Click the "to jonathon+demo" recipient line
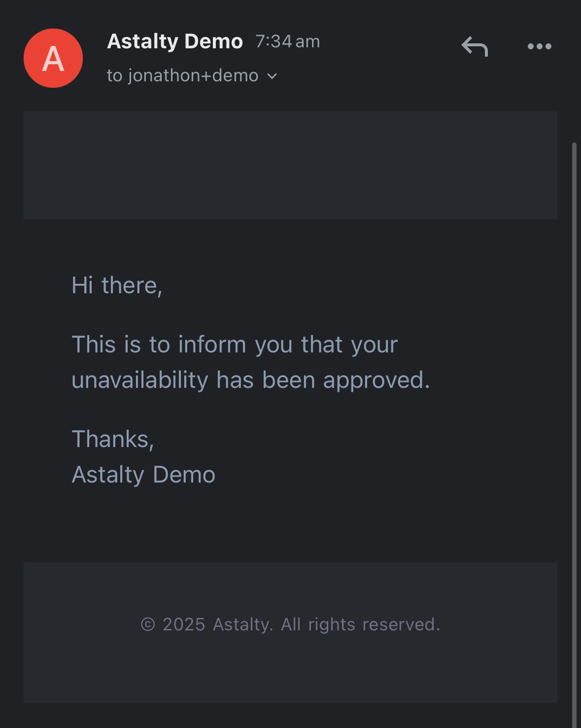 tap(182, 75)
